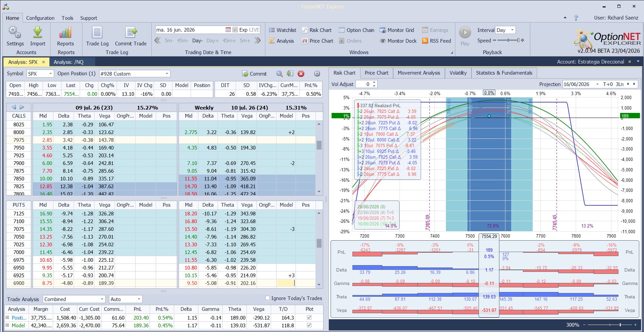Click the Commit button in analysis toolbar
Viewport: 644px width, 332px height.
pyautogui.click(x=255, y=74)
